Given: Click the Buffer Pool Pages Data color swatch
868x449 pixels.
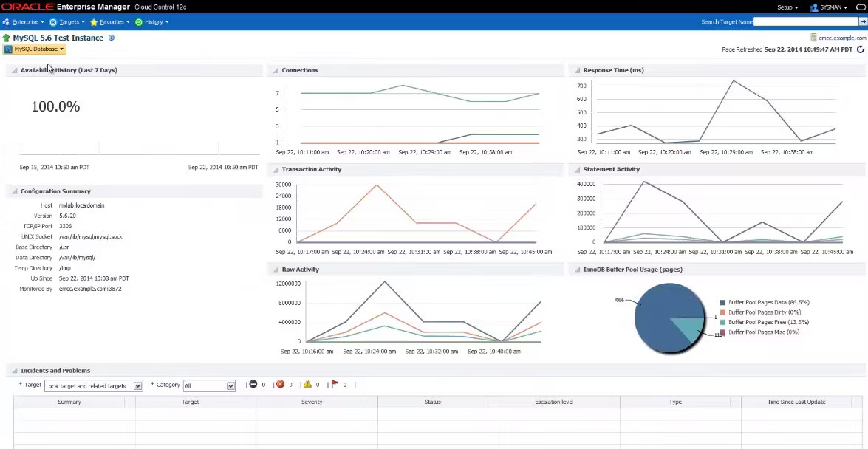Looking at the screenshot, I should click(722, 302).
